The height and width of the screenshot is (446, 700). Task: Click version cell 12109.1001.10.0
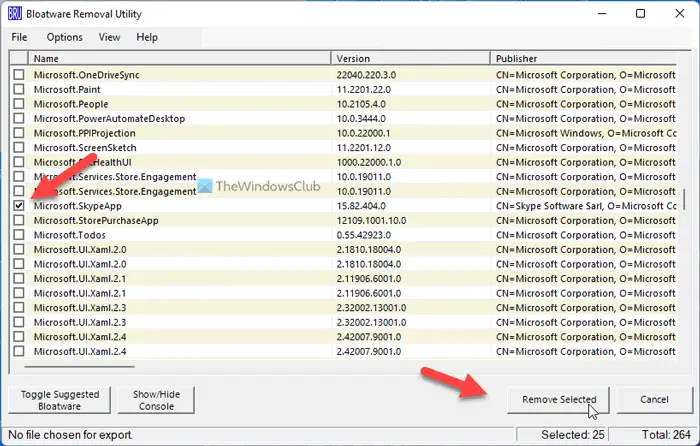pyautogui.click(x=371, y=221)
